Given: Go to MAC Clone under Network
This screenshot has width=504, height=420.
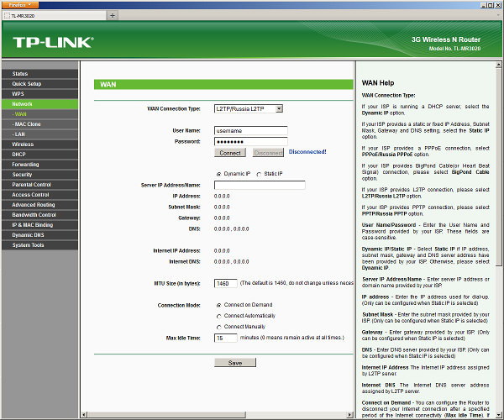Looking at the screenshot, I should pyautogui.click(x=28, y=123).
